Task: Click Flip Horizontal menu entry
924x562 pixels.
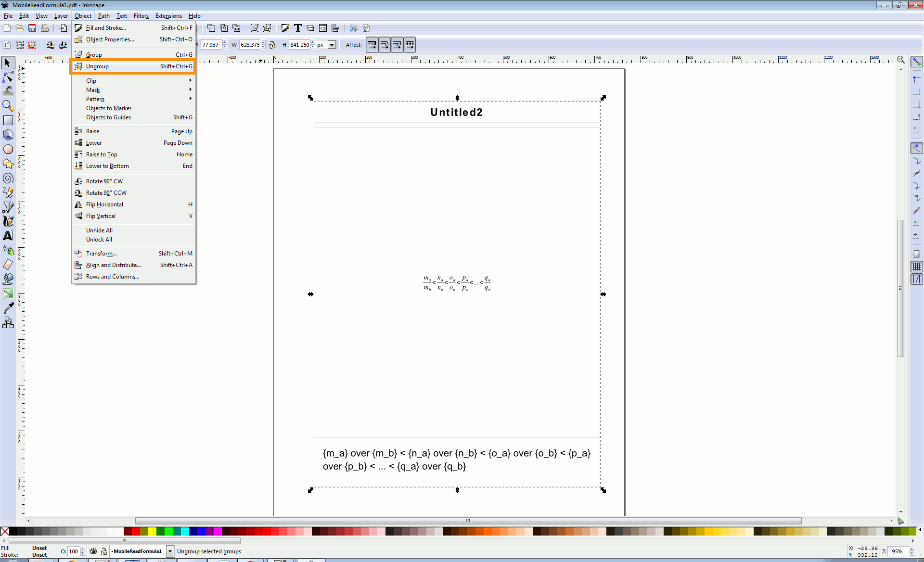Action: coord(104,204)
